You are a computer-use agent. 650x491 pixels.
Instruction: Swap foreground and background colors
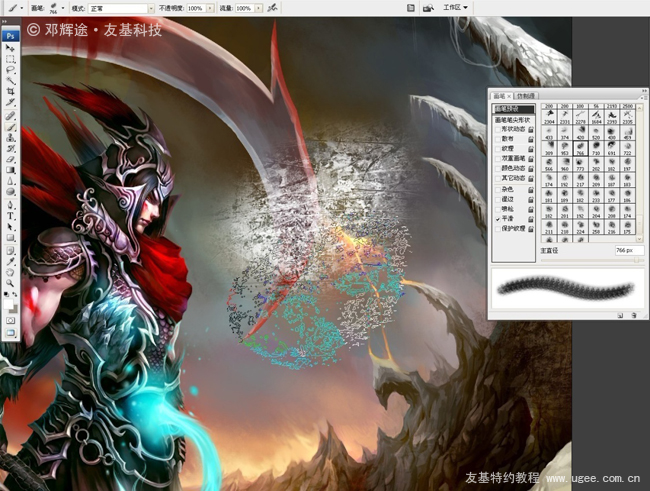click(15, 294)
